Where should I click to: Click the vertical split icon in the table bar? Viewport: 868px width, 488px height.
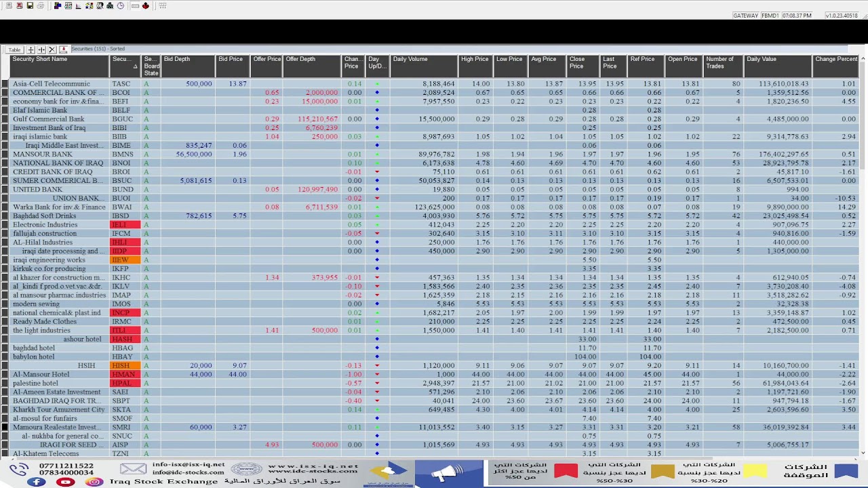pyautogui.click(x=41, y=49)
